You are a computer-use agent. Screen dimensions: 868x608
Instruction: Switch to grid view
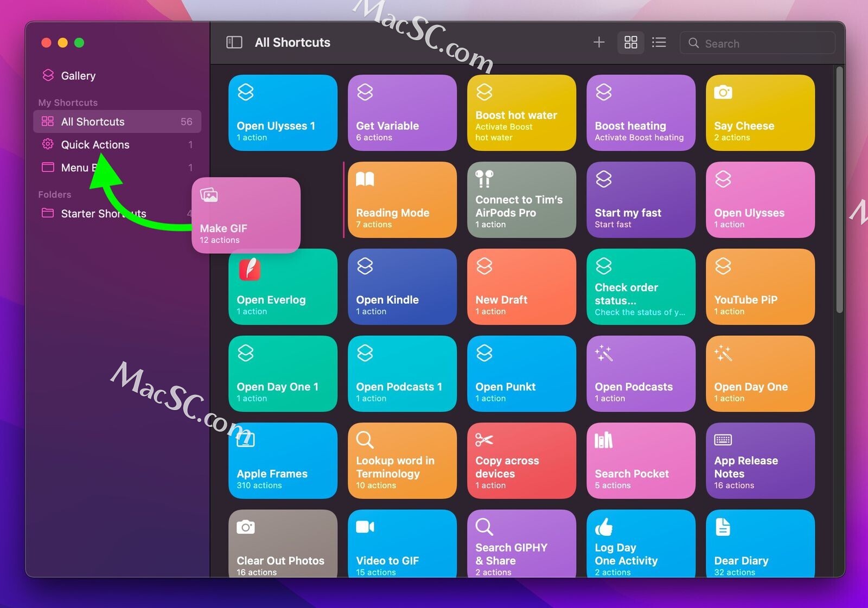[x=630, y=42]
